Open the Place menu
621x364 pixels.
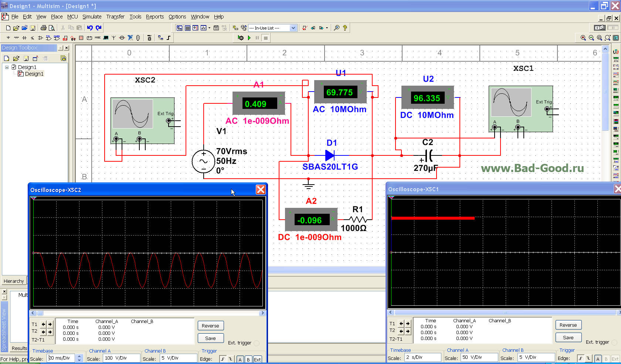(57, 17)
